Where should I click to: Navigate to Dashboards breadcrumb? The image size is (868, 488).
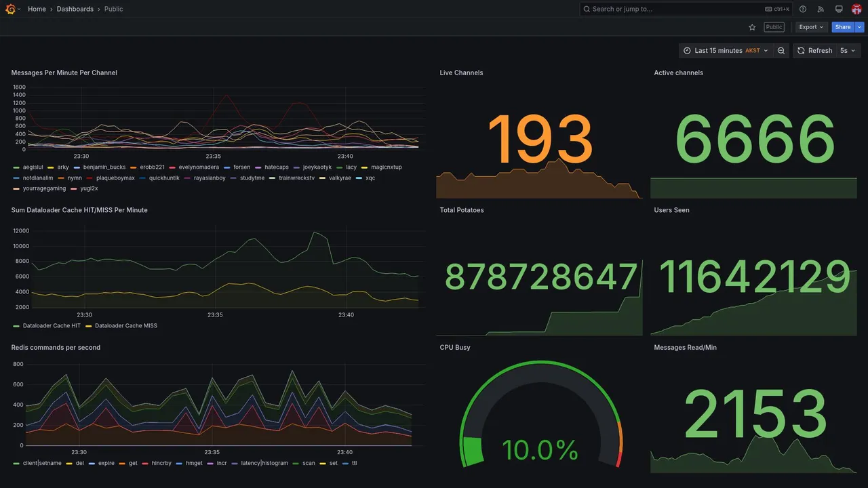pyautogui.click(x=75, y=9)
